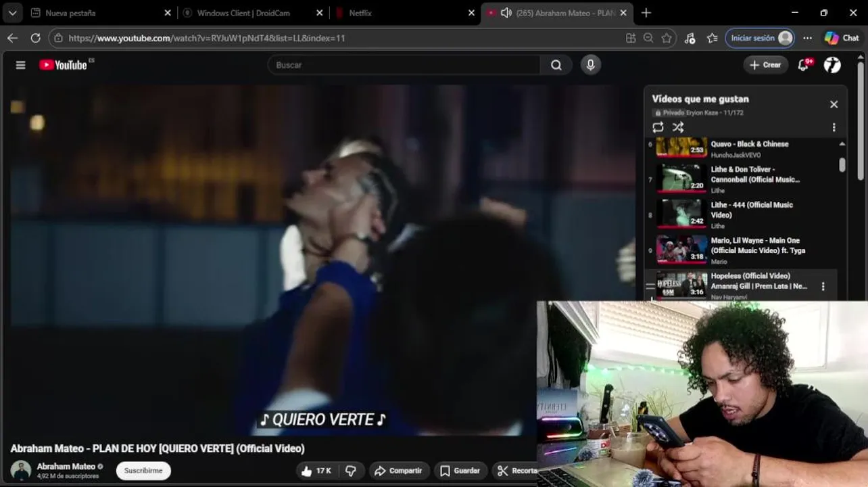Click the Mario Main One thumbnail
This screenshot has width=868, height=487.
pyautogui.click(x=681, y=250)
